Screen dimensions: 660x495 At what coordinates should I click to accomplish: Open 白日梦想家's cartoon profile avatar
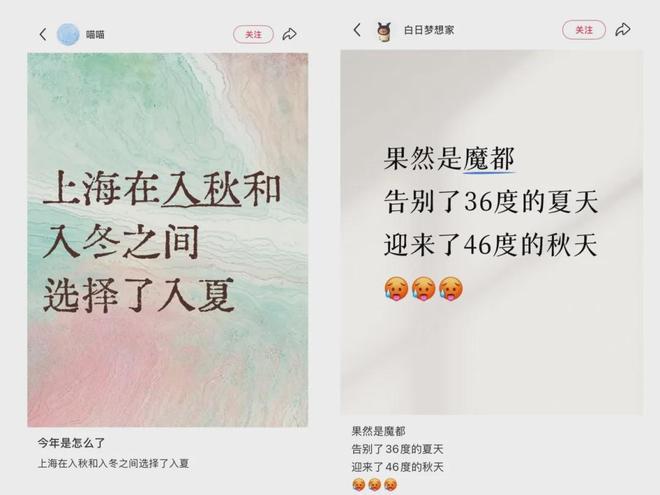[384, 31]
